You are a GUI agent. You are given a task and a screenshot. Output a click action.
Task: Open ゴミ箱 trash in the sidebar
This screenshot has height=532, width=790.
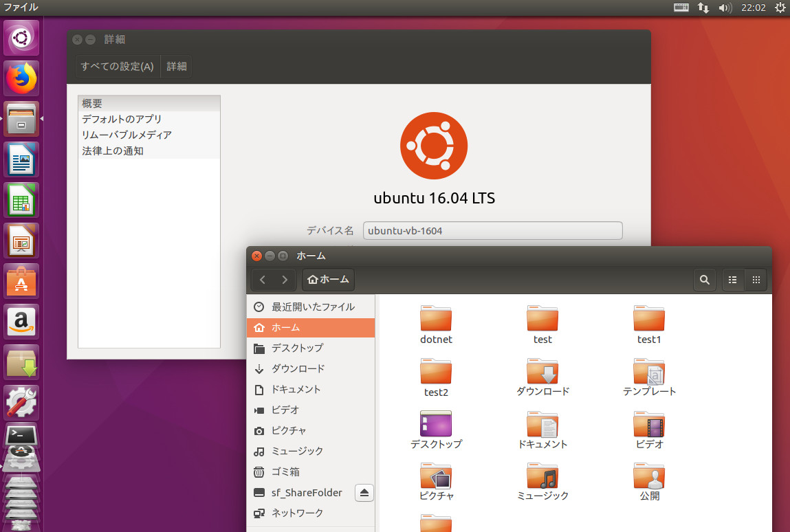(x=311, y=472)
